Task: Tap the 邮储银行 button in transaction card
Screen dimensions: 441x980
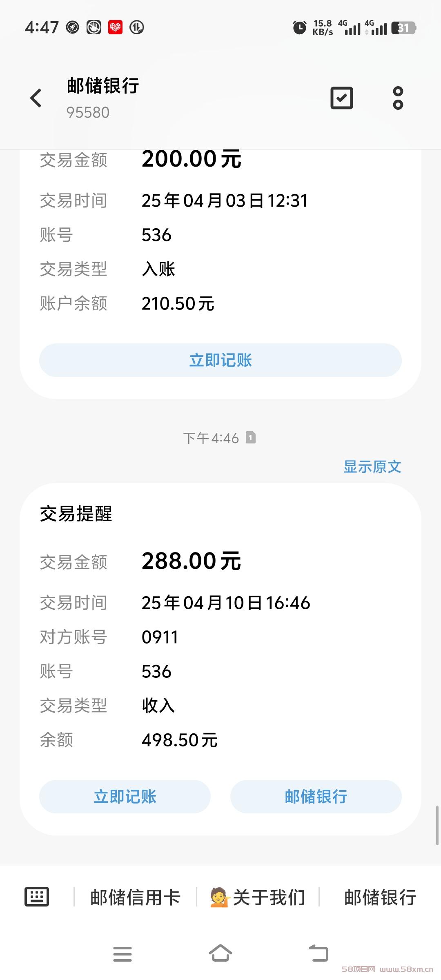Action: coord(316,797)
